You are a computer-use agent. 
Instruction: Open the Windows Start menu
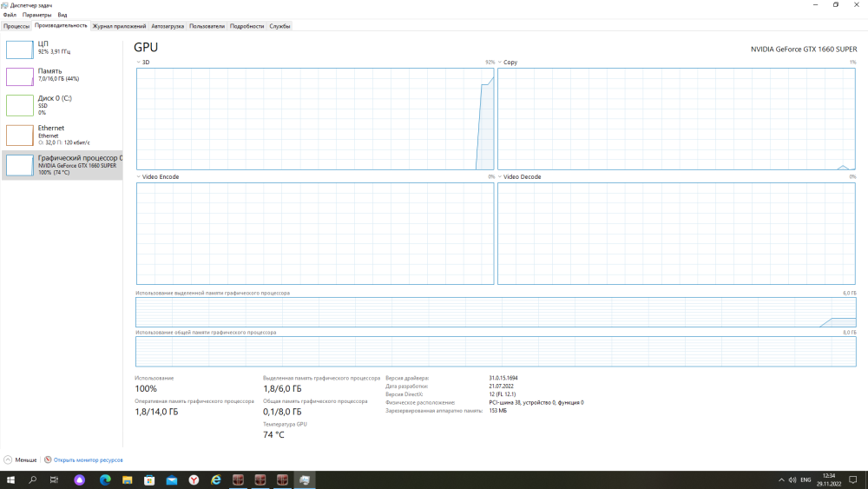11,479
